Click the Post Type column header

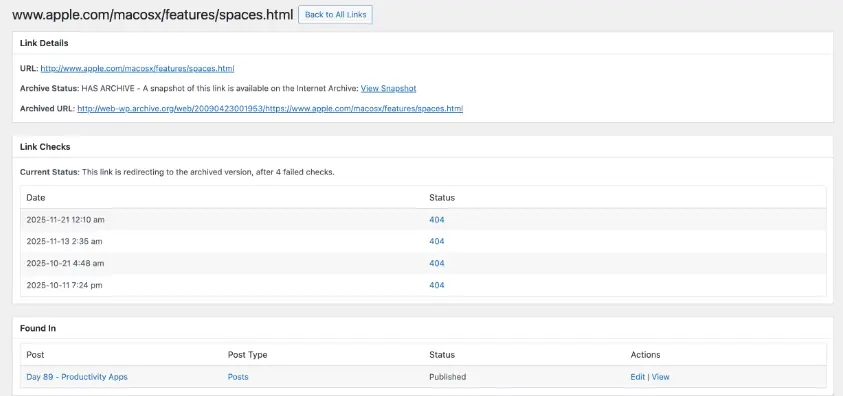(x=247, y=355)
